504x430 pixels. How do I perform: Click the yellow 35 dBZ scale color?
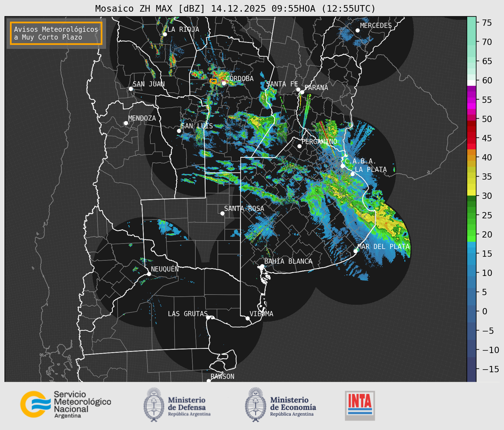click(x=471, y=176)
